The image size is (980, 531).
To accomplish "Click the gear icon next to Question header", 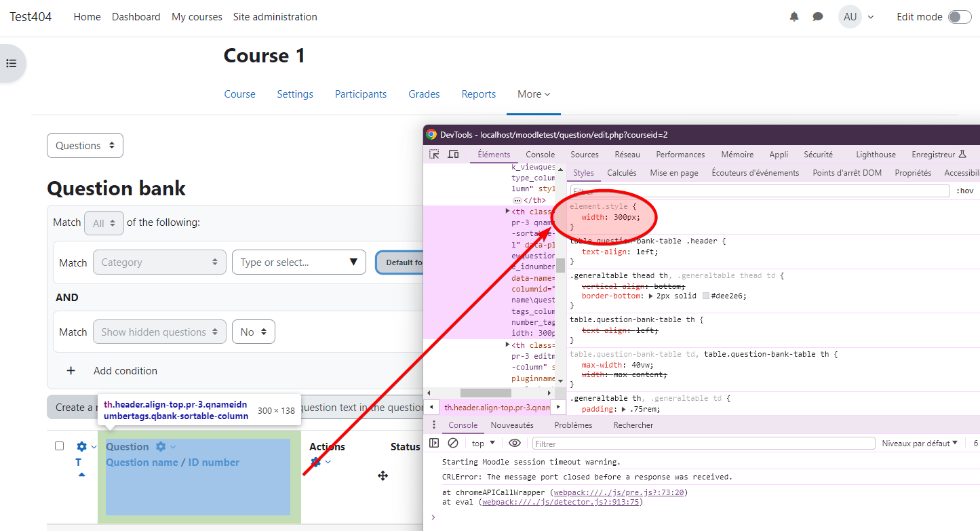I will tap(161, 446).
